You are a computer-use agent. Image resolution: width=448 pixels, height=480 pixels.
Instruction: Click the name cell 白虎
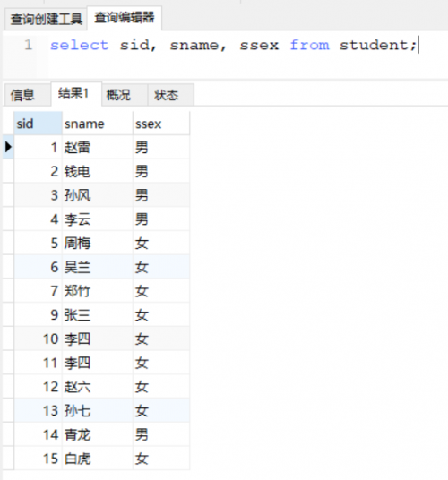(98, 459)
